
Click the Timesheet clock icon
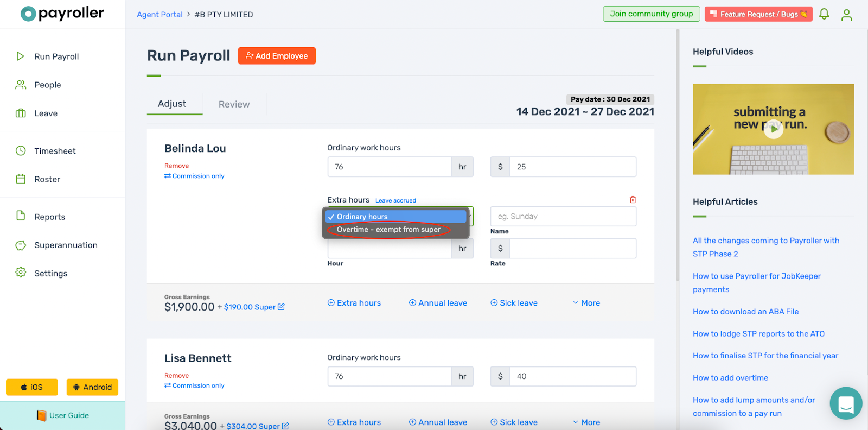[x=21, y=151]
